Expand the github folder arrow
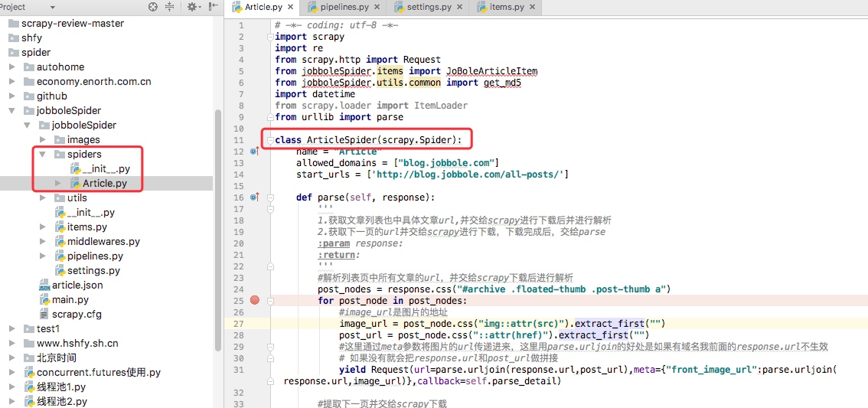Screen dimensions: 868x408 click(x=11, y=96)
